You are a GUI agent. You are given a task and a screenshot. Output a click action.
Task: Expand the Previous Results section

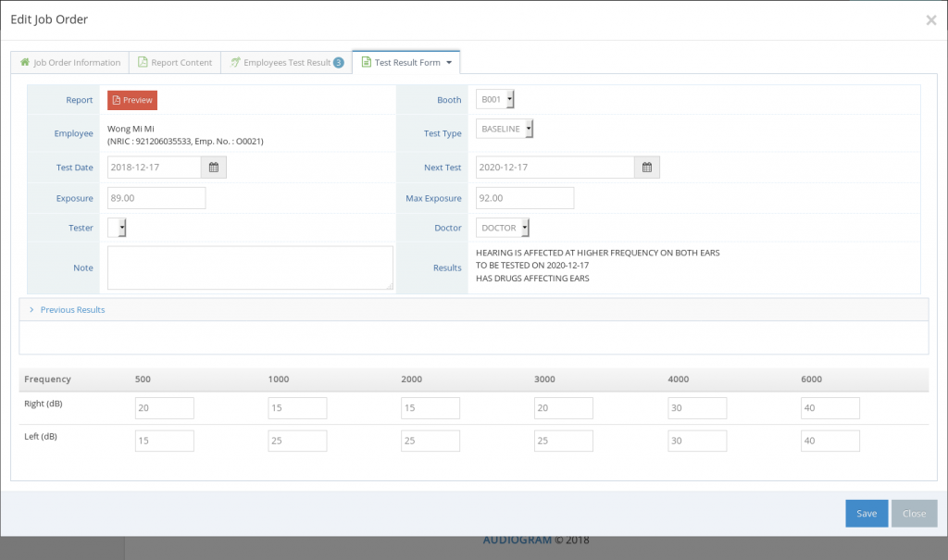[72, 310]
